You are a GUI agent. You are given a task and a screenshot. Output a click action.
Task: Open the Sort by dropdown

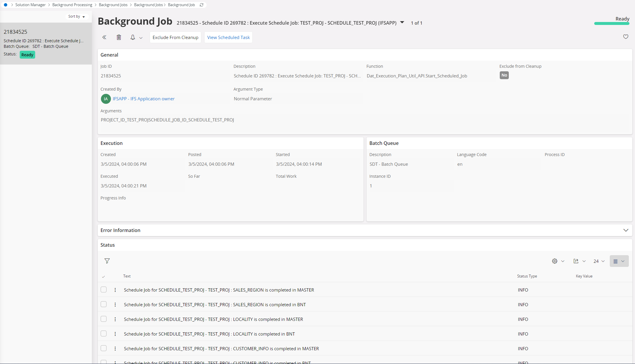tap(77, 16)
